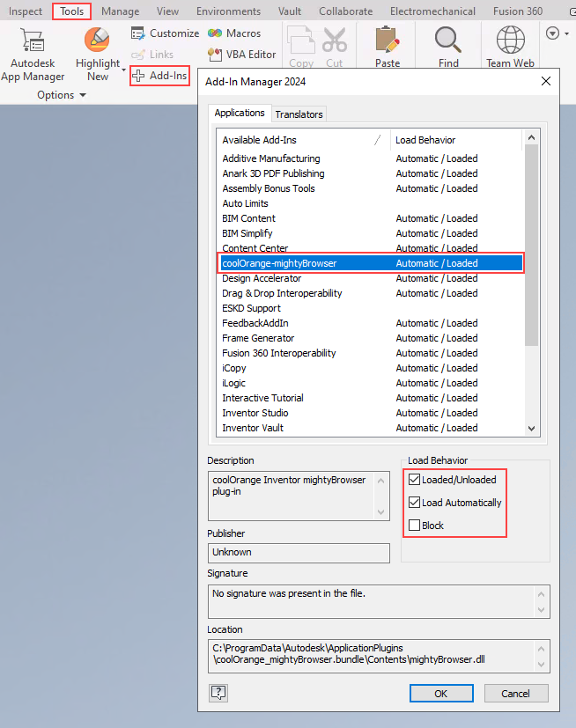The height and width of the screenshot is (728, 576).
Task: Open the Electromechanical ribbon tab
Action: [432, 11]
